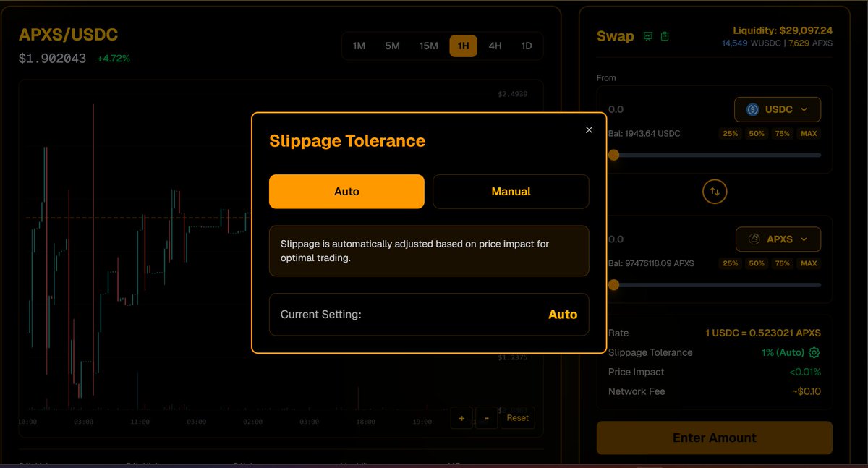The width and height of the screenshot is (868, 468).
Task: Set USDC amount to 25%
Action: [730, 134]
